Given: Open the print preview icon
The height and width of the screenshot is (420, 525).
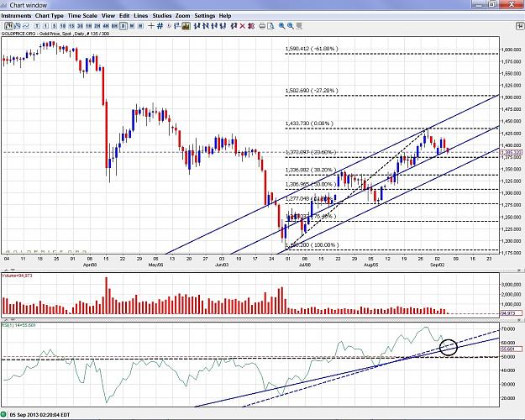Looking at the screenshot, I should [270, 26].
